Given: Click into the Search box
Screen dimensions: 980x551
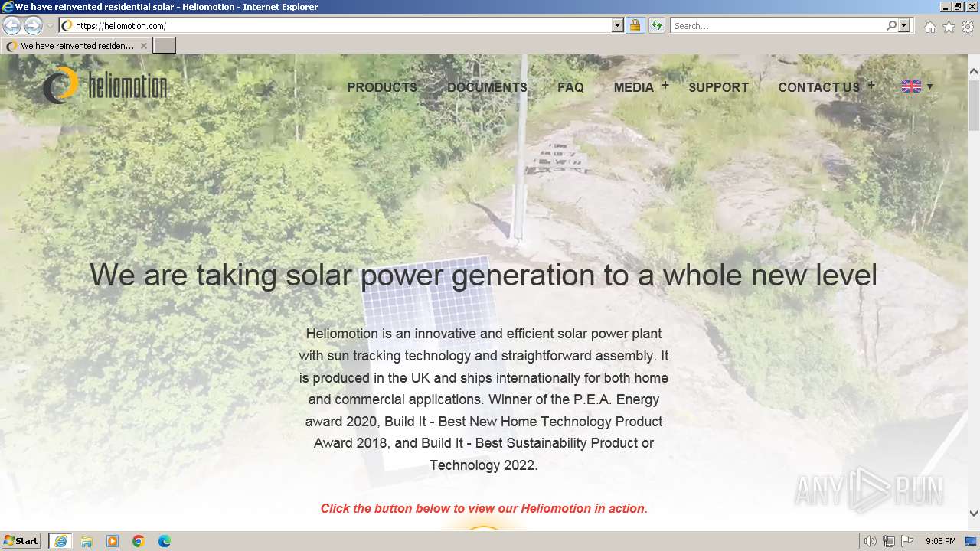Looking at the screenshot, I should pos(778,25).
